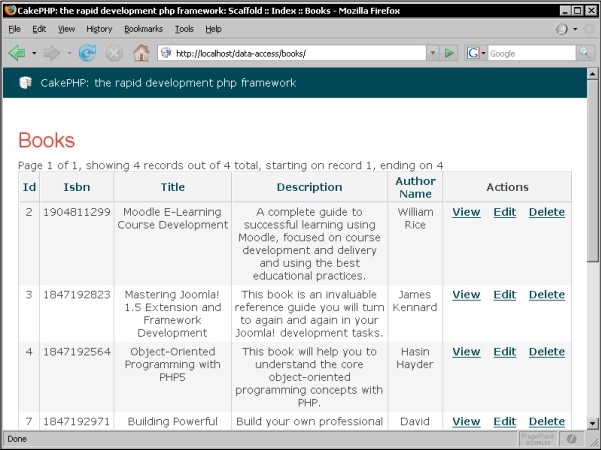Sort by Author Name column header
Screen dimensions: 601x450
click(x=415, y=187)
